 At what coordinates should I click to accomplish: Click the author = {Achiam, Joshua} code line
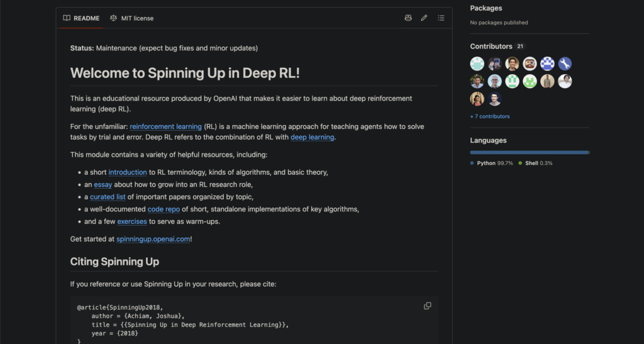pyautogui.click(x=138, y=316)
